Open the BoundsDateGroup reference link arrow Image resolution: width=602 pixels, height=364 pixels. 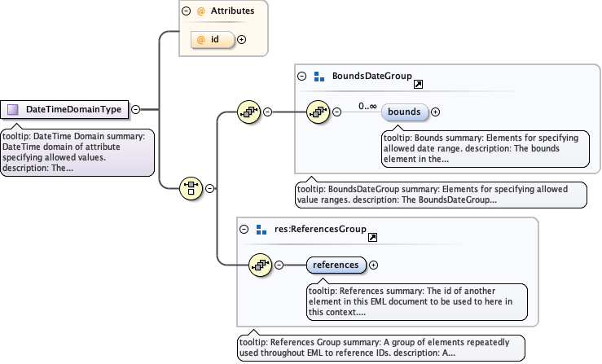pyautogui.click(x=418, y=84)
